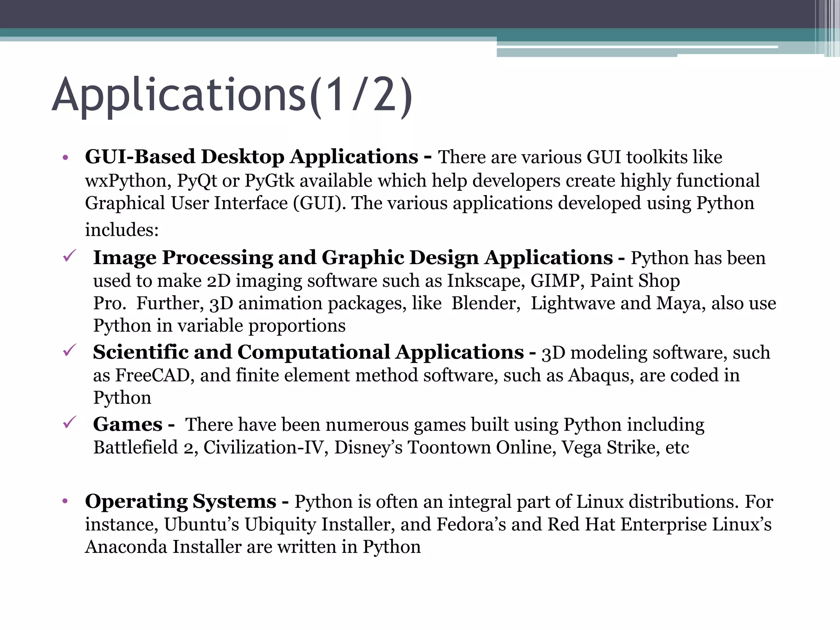Click the bold heading Image Processing and Graphic Design
840x630 pixels.
353,258
